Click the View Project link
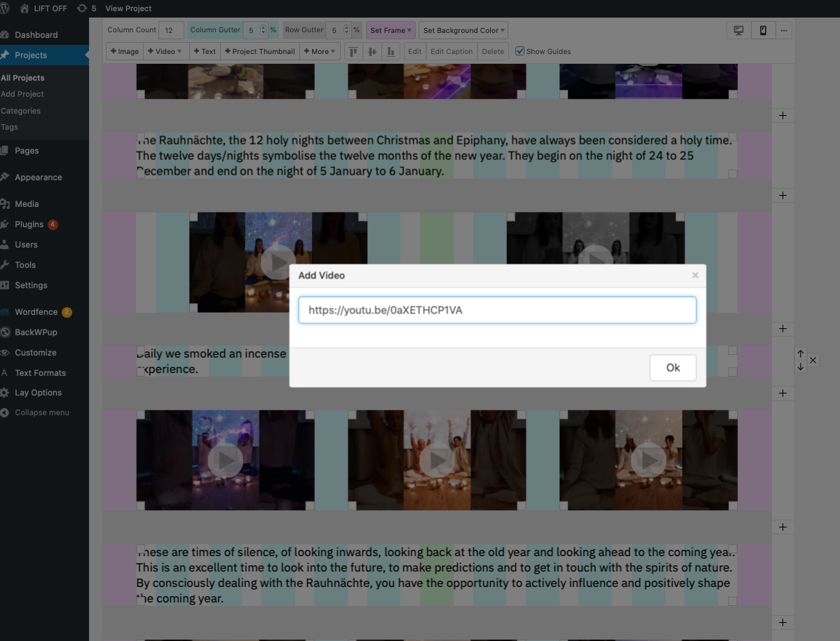Screen dimensions: 840x641 [128, 8]
